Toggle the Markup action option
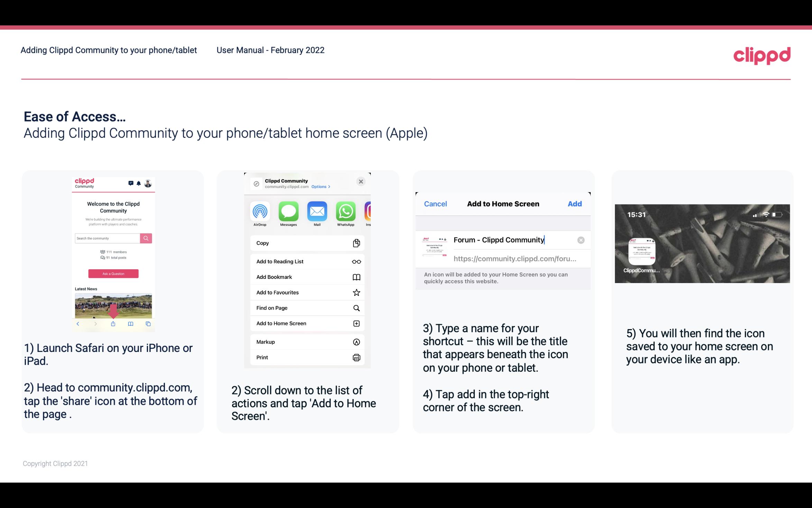Viewport: 812px width, 508px height. [306, 341]
